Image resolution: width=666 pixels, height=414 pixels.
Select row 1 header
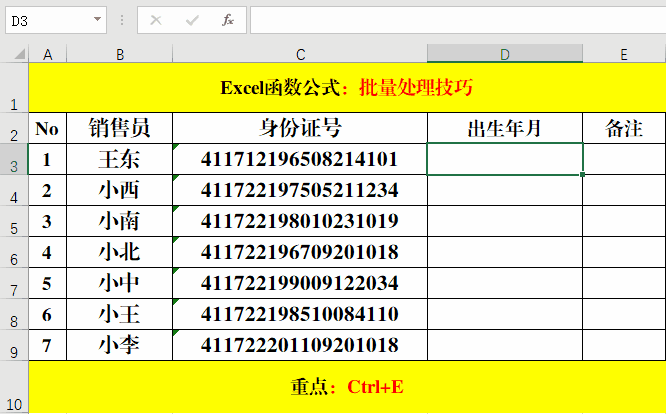[14, 88]
